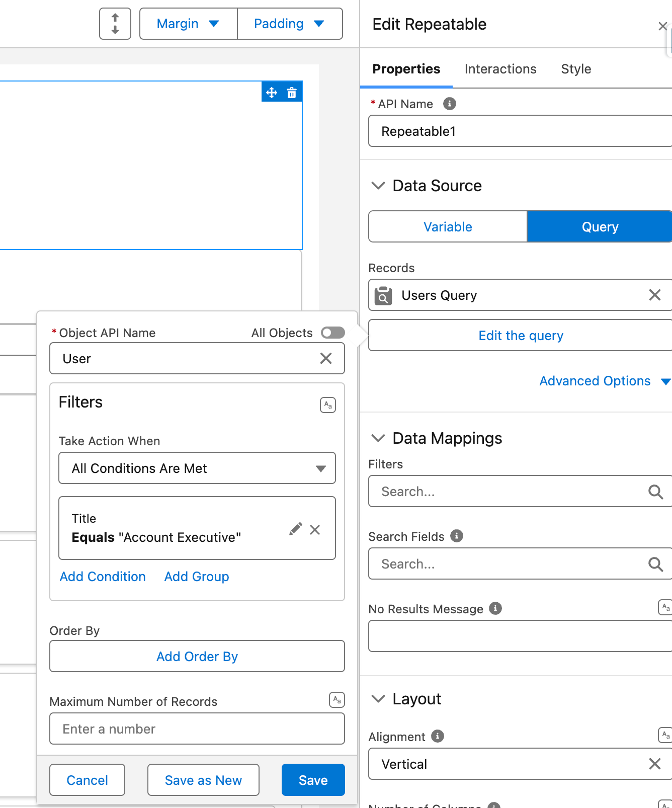Clear the Vertical alignment value
This screenshot has width=672, height=808.
pyautogui.click(x=654, y=764)
